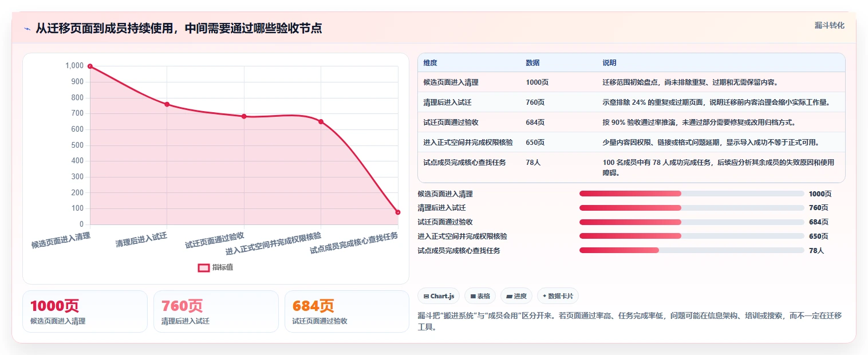This screenshot has width=868, height=355.
Task: Click the 表格 chip
Action: coord(480,296)
